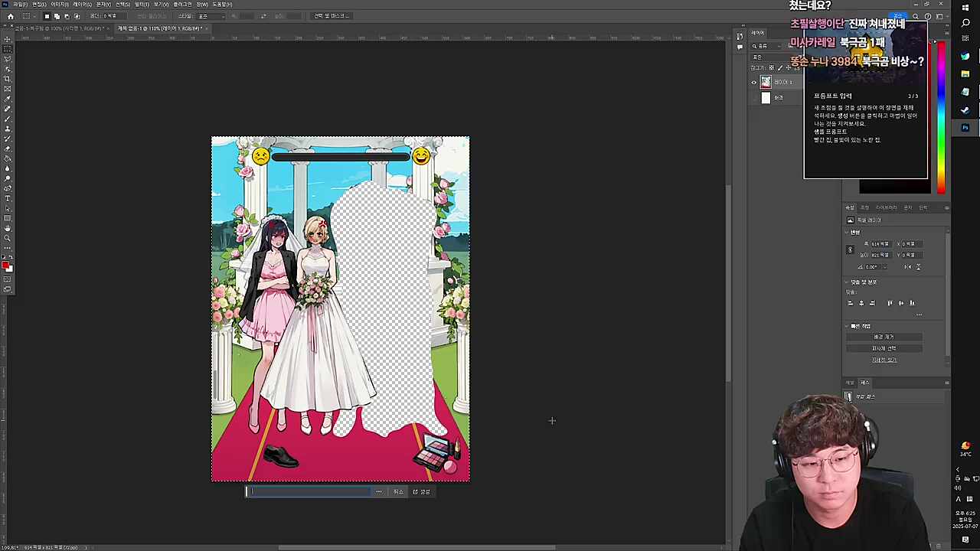Viewport: 980px width, 551px height.
Task: Click the white background color swatch
Action: (10, 269)
